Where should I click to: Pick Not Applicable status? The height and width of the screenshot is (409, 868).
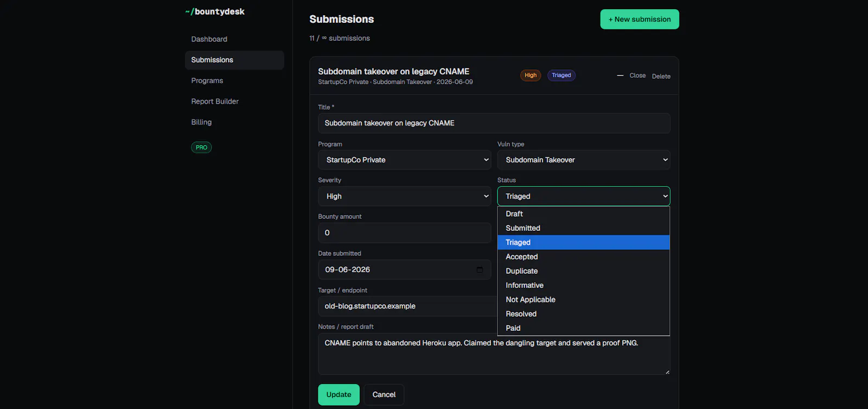point(584,300)
